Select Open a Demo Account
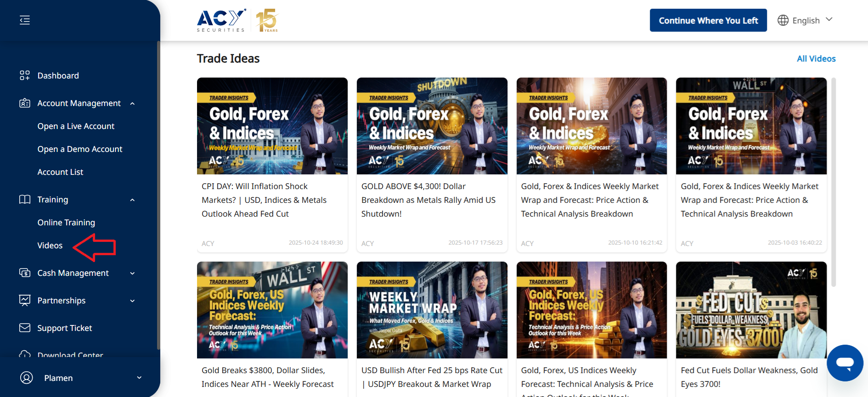 tap(80, 149)
